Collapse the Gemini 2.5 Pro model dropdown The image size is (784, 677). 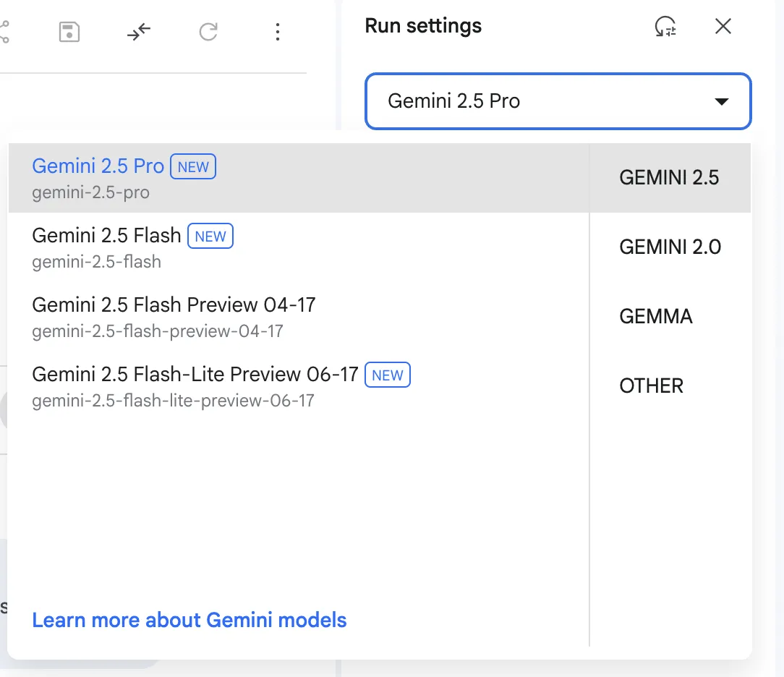point(557,101)
